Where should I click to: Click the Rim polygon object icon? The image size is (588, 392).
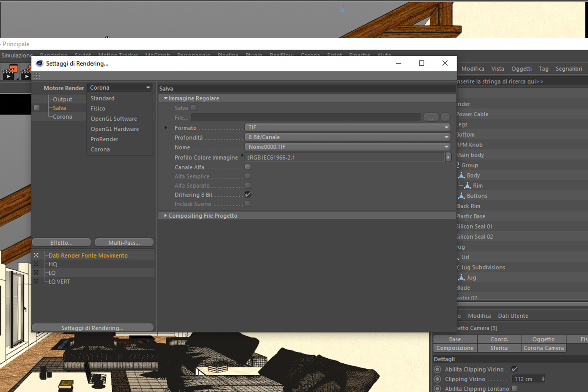467,186
